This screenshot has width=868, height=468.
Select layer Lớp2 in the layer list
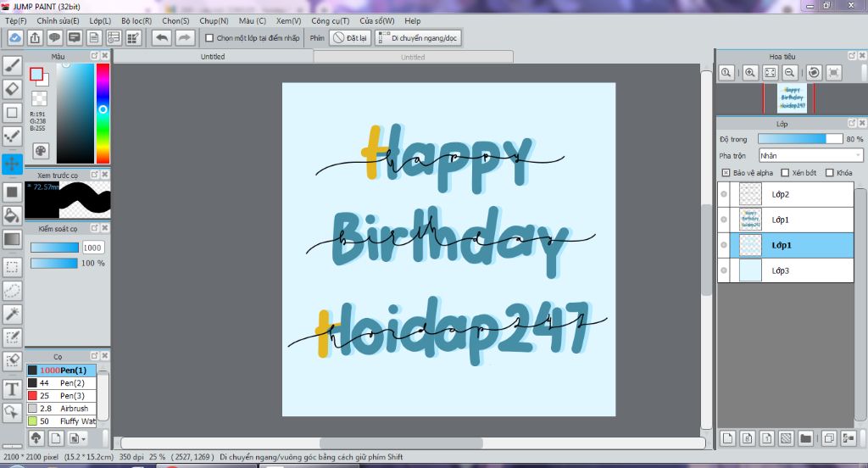(x=786, y=194)
